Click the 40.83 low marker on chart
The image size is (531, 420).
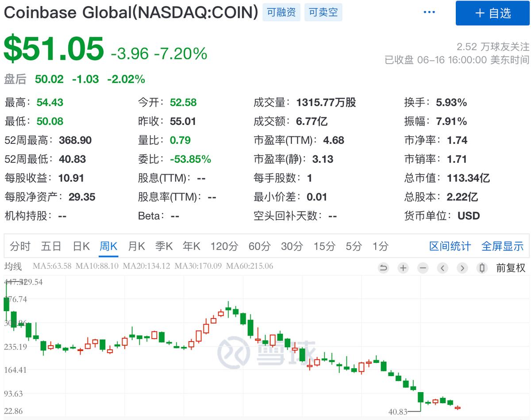(398, 412)
